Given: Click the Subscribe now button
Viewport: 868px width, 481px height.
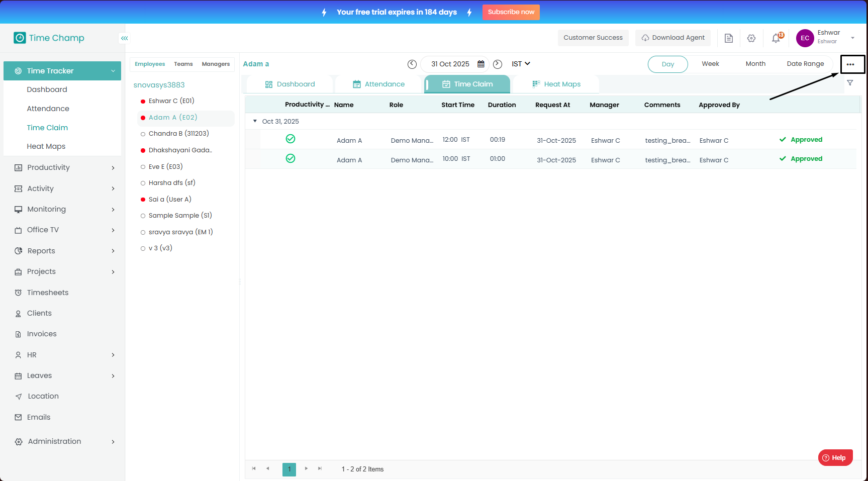Looking at the screenshot, I should click(x=511, y=12).
